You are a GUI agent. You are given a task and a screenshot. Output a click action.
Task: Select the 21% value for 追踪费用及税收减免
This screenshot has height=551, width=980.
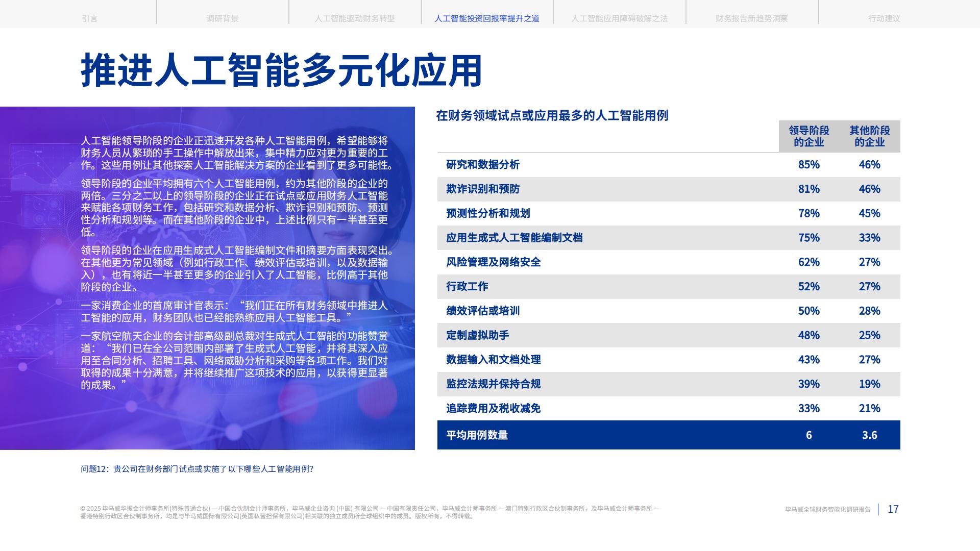tap(869, 408)
